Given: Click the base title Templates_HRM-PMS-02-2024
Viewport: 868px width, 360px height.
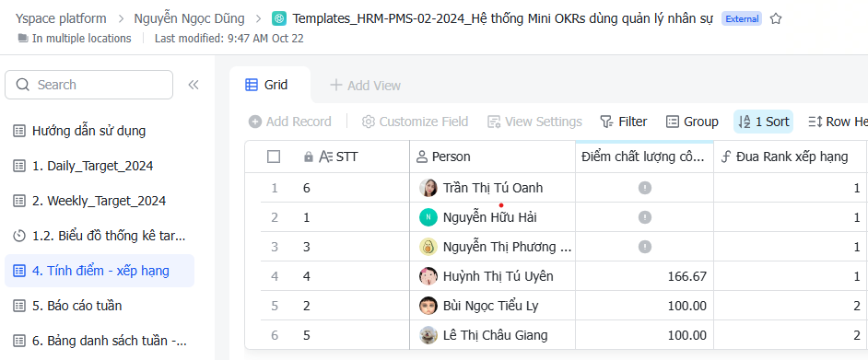Looking at the screenshot, I should (x=502, y=18).
